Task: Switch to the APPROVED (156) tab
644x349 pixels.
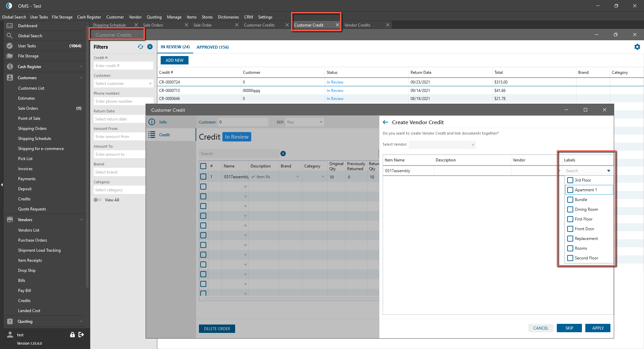Action: pyautogui.click(x=213, y=47)
